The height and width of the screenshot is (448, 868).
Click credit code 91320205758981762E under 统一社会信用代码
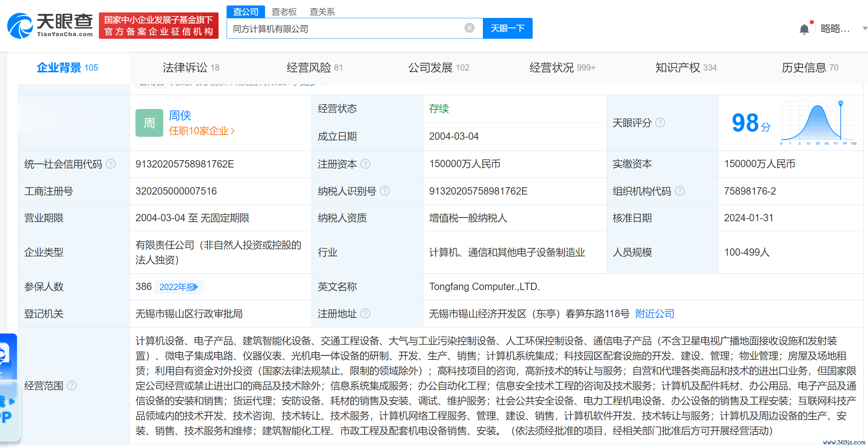point(185,164)
